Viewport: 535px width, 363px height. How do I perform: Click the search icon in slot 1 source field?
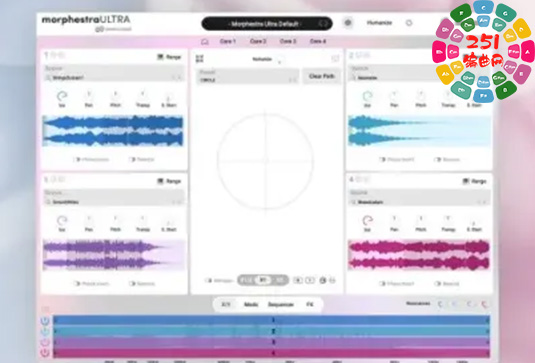[x=48, y=78]
